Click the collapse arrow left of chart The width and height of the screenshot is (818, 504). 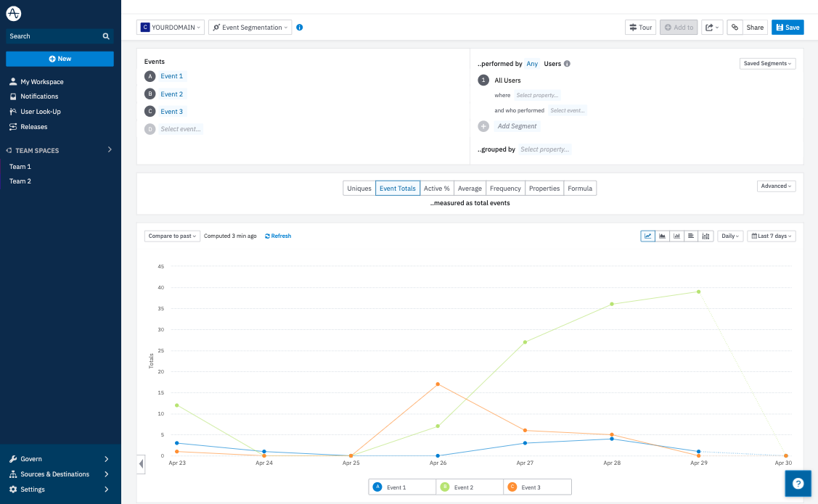pyautogui.click(x=141, y=464)
